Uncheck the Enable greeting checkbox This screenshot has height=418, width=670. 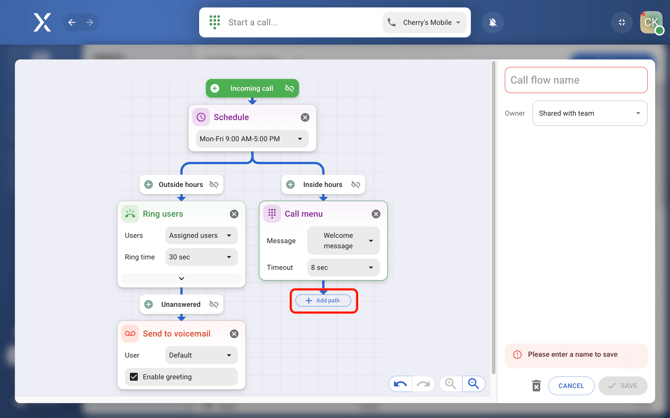(x=134, y=377)
